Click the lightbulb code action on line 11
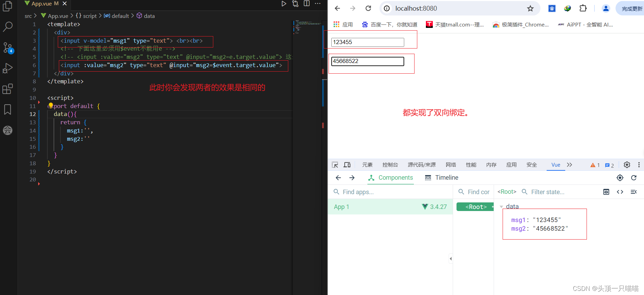Image resolution: width=644 pixels, height=295 pixels. (x=51, y=105)
